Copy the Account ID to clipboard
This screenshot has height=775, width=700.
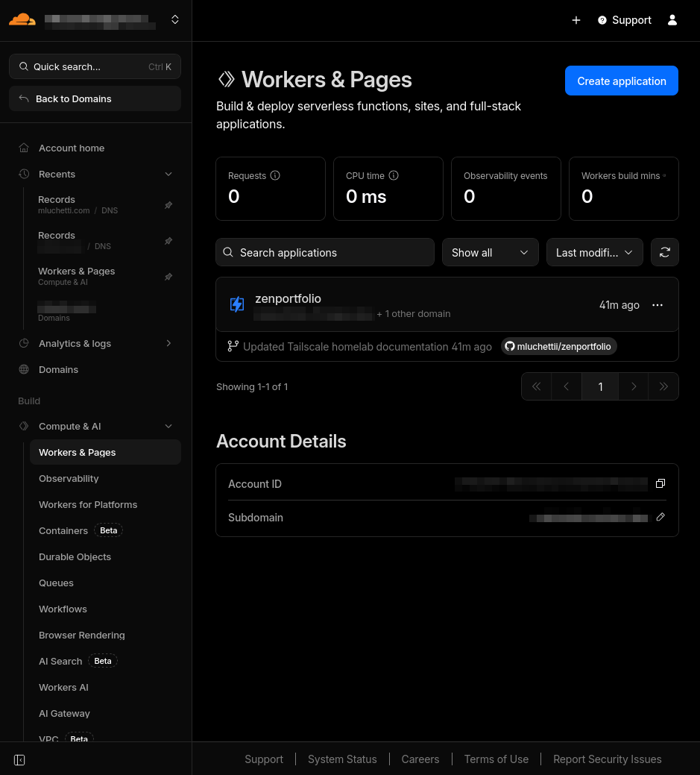[660, 484]
